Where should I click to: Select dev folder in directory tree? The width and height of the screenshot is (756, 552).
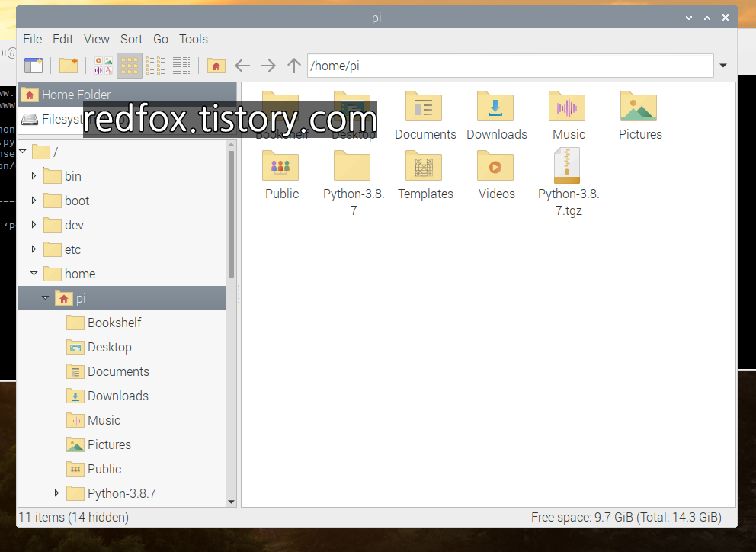[74, 225]
